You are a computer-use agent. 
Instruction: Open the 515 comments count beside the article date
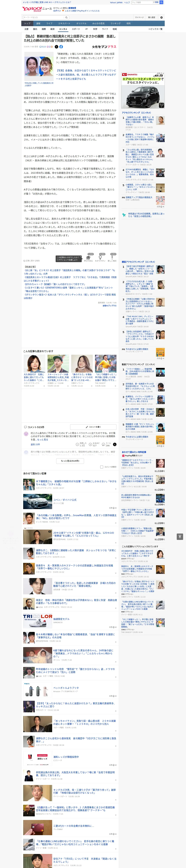43,47
